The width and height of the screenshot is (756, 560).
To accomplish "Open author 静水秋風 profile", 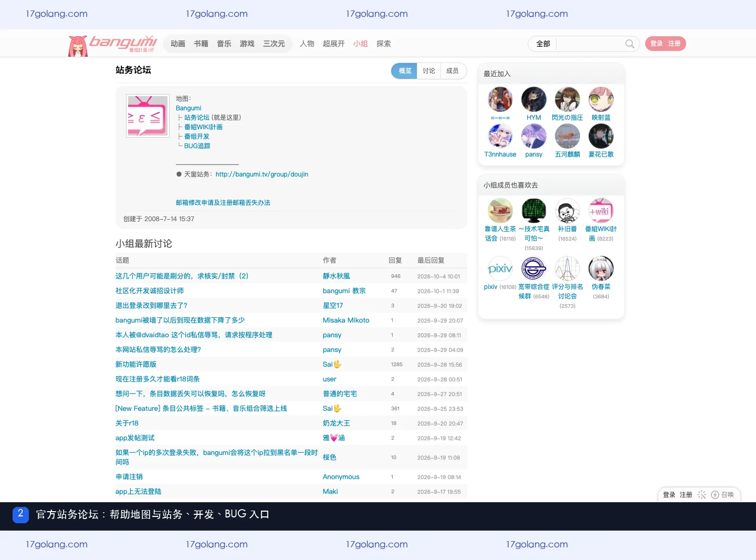I will (x=337, y=276).
